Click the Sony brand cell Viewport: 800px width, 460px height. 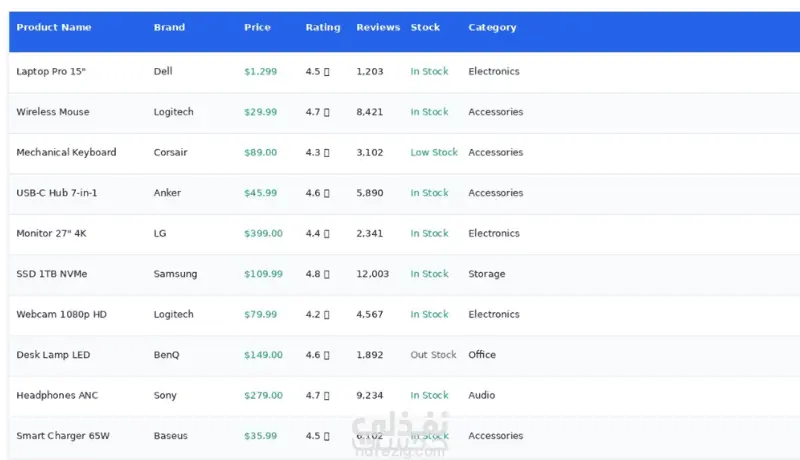[x=165, y=395]
